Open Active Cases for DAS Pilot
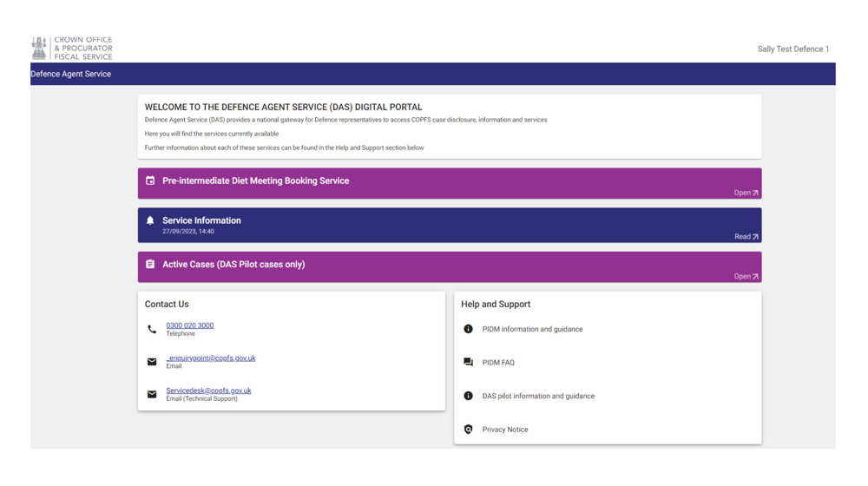868x486 pixels. tap(746, 276)
